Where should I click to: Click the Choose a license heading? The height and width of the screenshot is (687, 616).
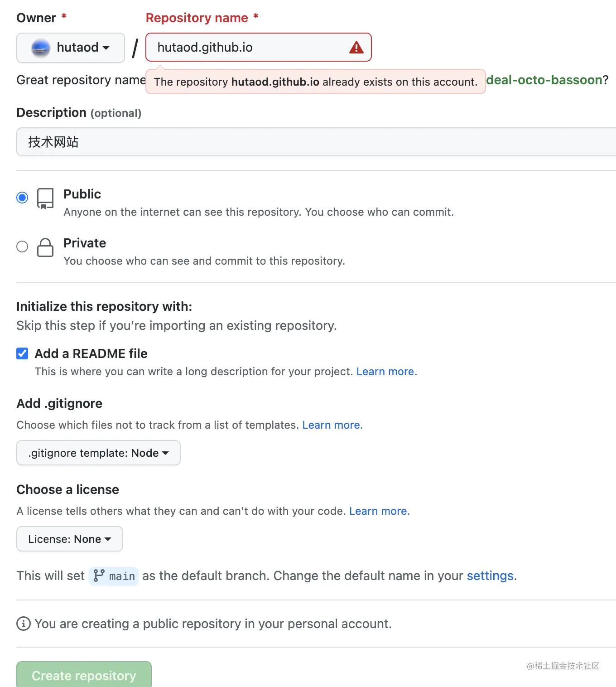(x=67, y=489)
